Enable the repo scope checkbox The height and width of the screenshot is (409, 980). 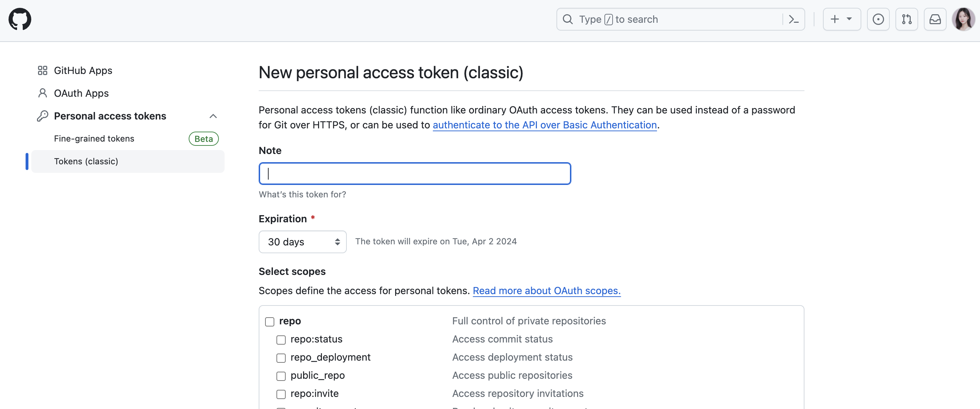coord(270,322)
